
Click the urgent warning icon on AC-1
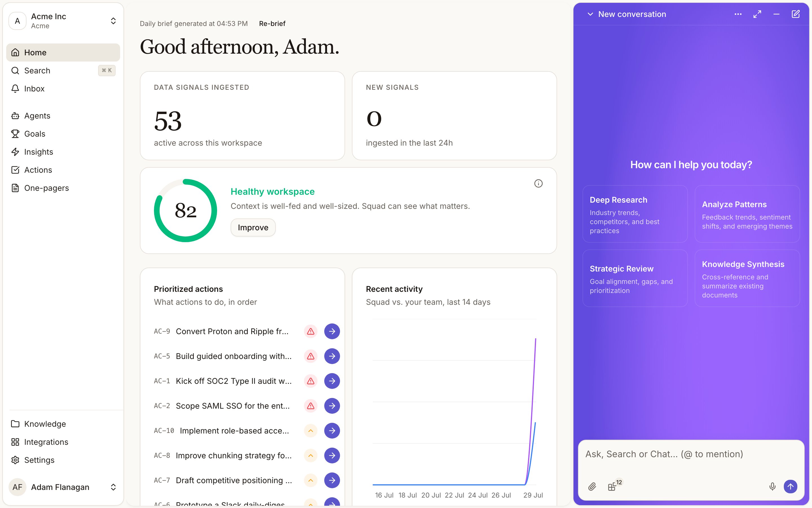tap(311, 381)
